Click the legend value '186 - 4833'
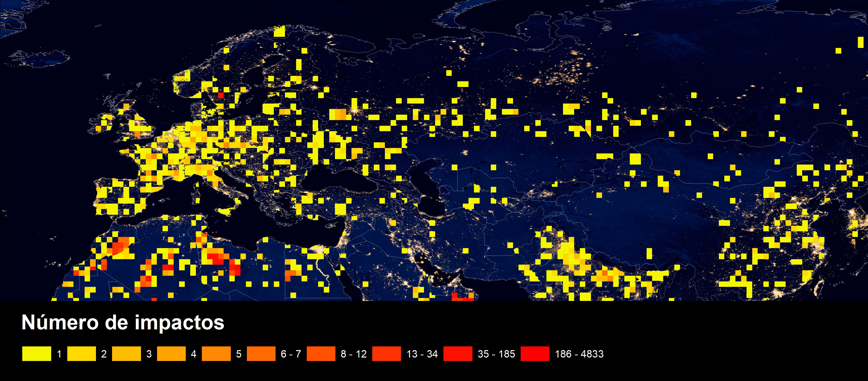Viewport: 868px width, 381px height. point(579,354)
